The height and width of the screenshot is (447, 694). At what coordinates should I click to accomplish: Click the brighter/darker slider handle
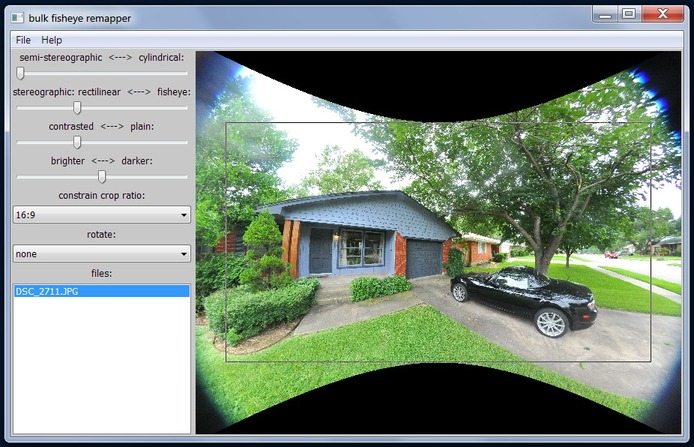(x=102, y=177)
